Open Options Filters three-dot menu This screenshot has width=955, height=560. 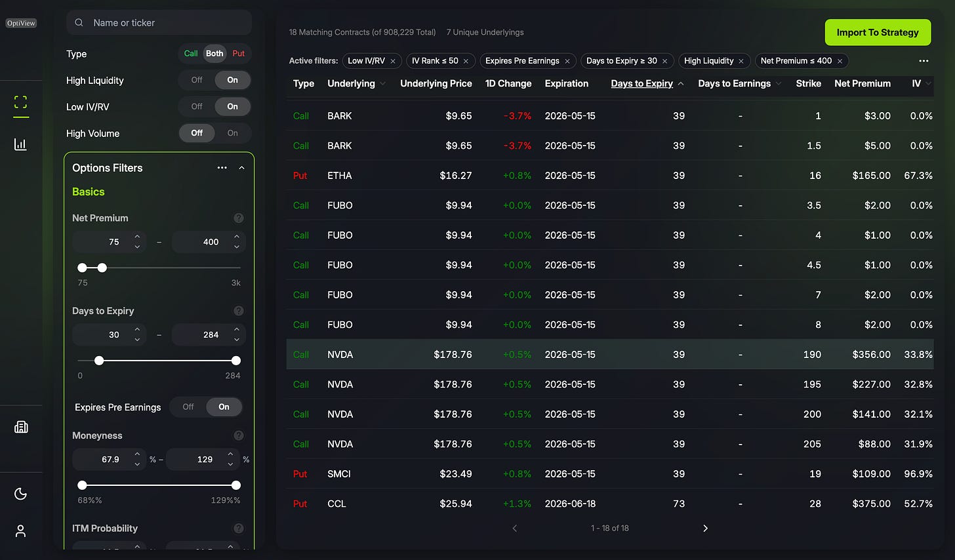222,168
